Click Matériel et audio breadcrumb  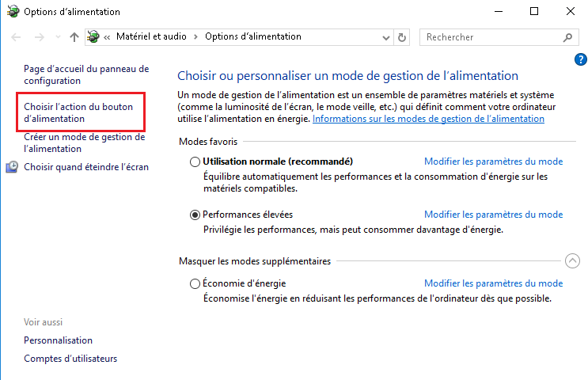(x=151, y=36)
